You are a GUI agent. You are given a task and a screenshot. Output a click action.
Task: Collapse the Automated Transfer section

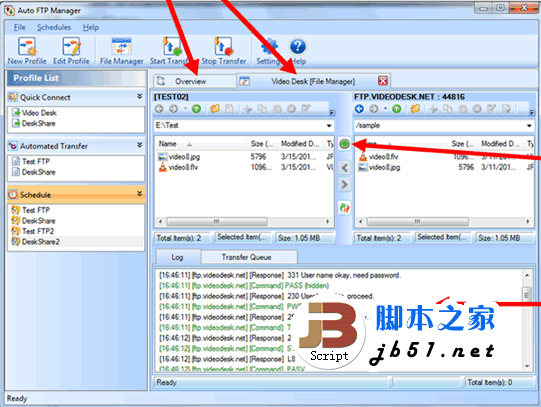coord(139,145)
